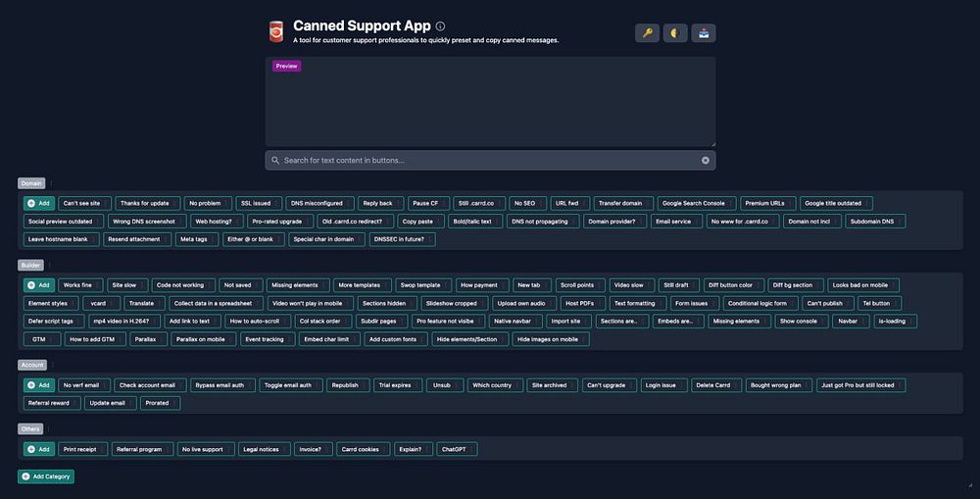Click the DNS misconfigured button

click(319, 203)
